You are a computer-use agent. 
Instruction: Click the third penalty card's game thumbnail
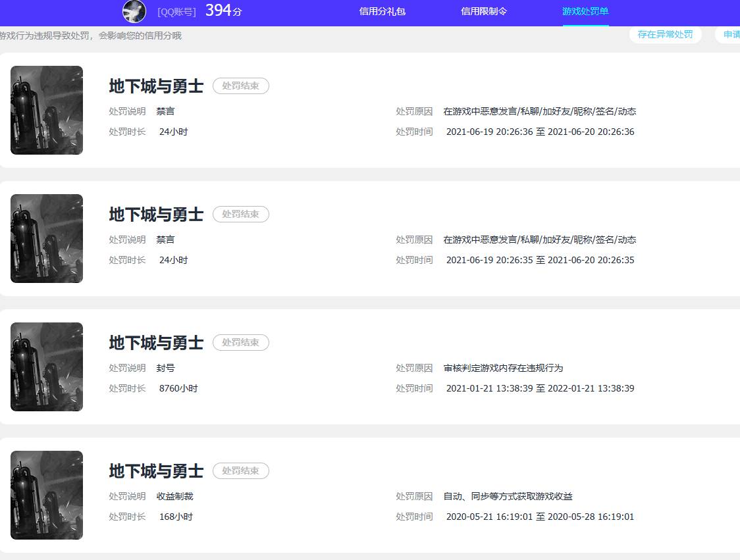pos(46,367)
